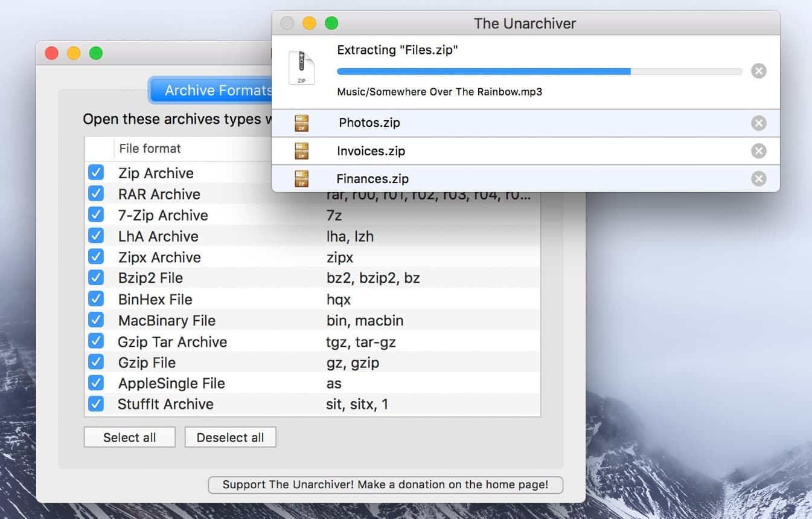Disable the AppleSingle File checkbox
Image resolution: width=812 pixels, height=519 pixels.
[x=96, y=383]
